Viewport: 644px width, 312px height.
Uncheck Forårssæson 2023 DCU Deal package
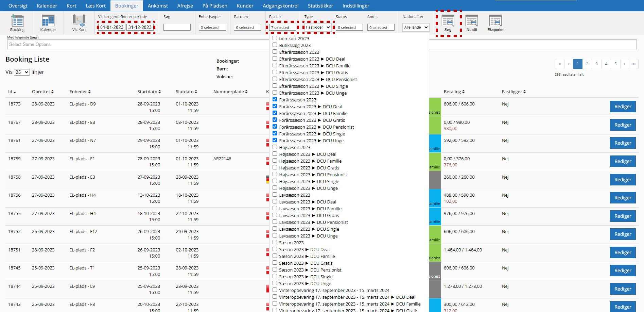(275, 106)
